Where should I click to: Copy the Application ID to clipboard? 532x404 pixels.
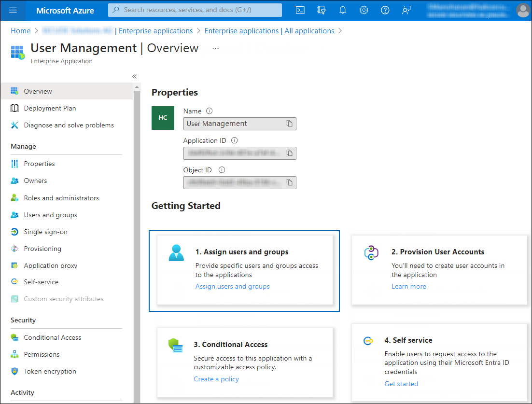click(x=289, y=153)
